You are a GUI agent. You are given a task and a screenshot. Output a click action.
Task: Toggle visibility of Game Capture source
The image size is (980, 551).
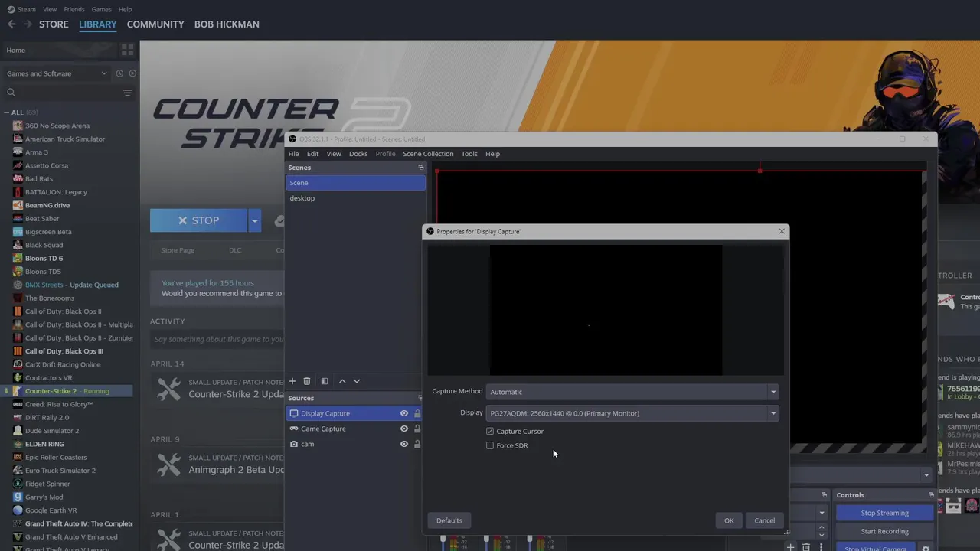tap(404, 429)
